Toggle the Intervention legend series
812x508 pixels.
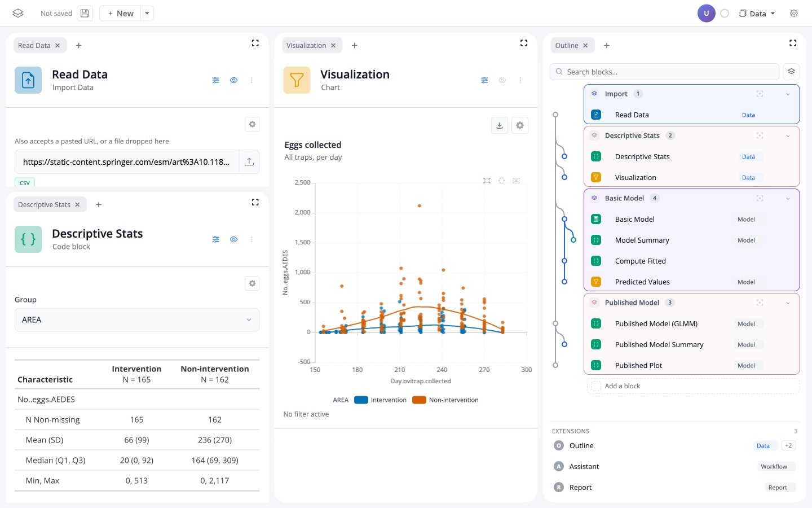coord(380,400)
